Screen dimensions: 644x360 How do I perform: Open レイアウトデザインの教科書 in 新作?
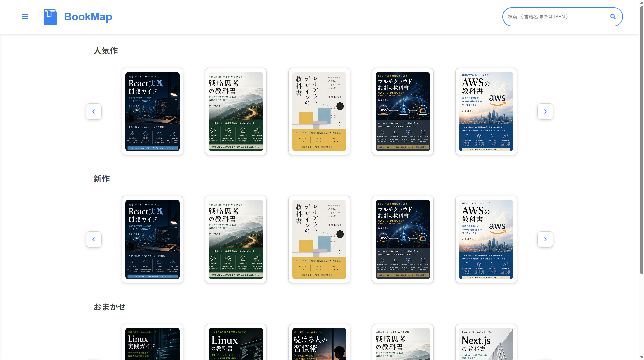tap(319, 239)
